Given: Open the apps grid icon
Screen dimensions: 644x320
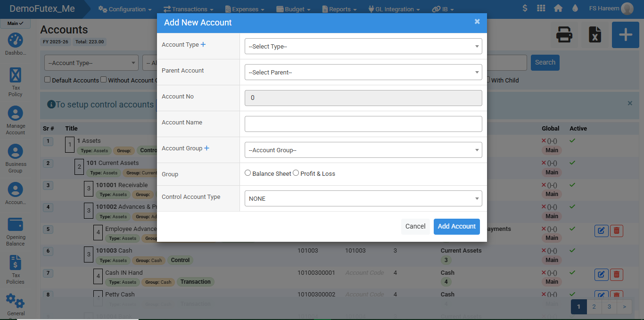Looking at the screenshot, I should point(541,8).
